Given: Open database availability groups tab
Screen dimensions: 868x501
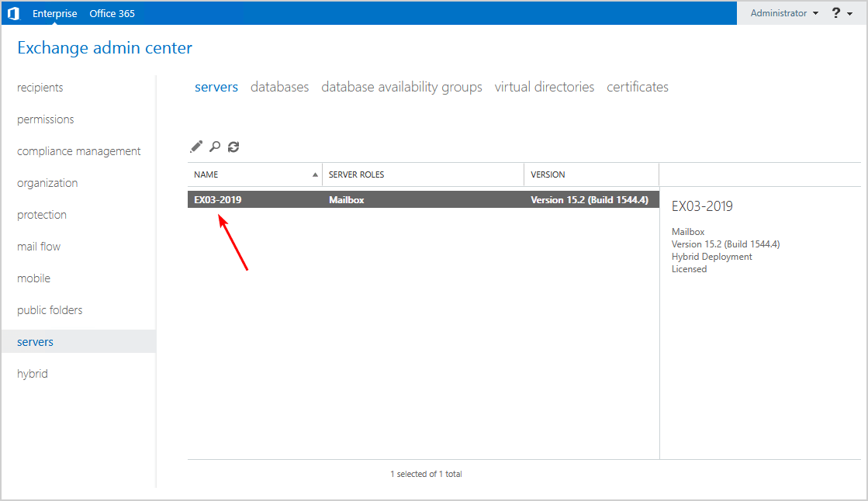Looking at the screenshot, I should (x=401, y=87).
